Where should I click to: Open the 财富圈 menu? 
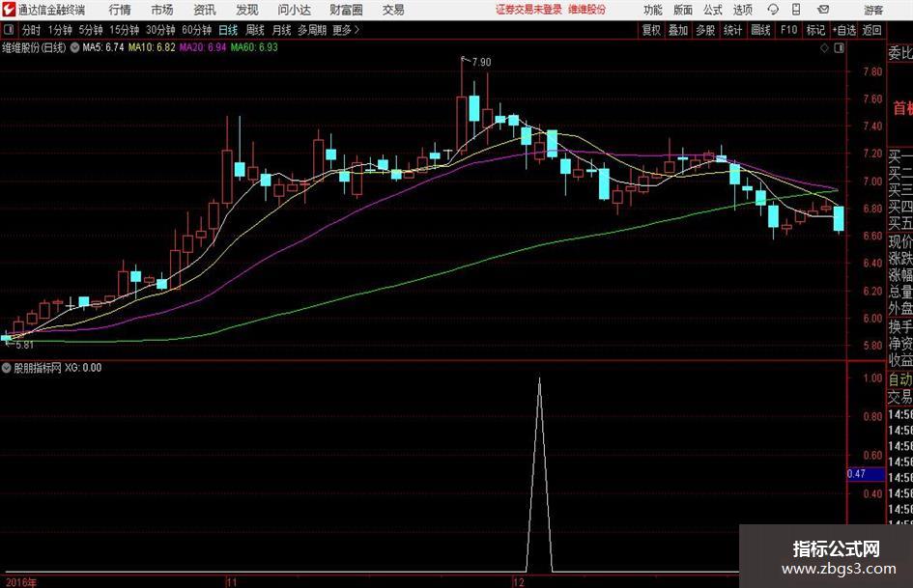(x=346, y=10)
